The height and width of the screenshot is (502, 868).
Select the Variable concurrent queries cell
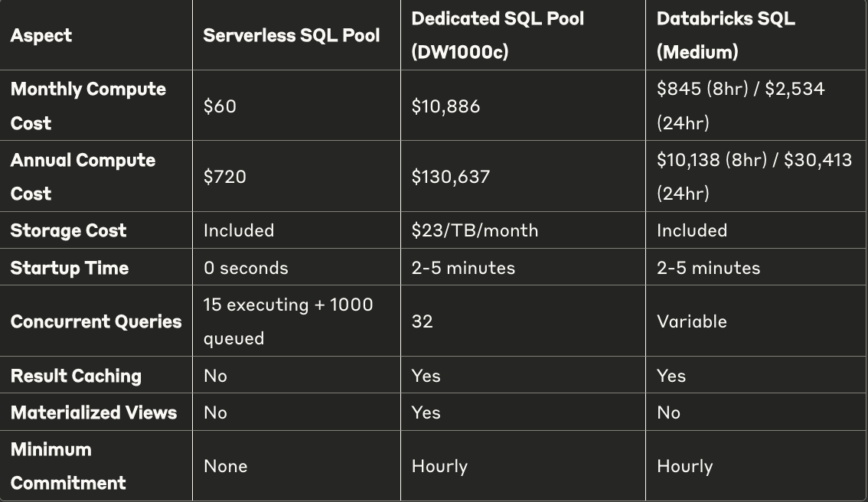[x=691, y=321]
